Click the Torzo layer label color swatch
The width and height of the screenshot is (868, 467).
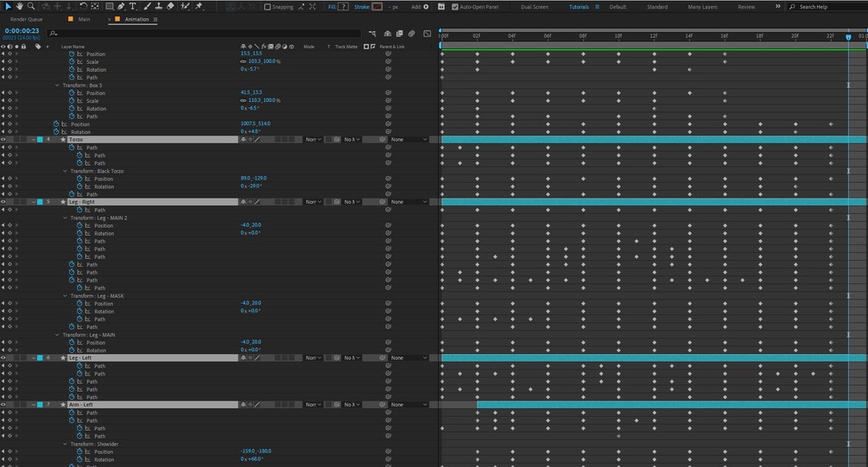coord(40,140)
